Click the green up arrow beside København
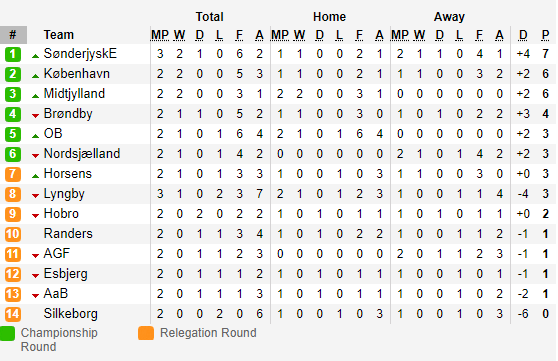This screenshot has height=361, width=558. tap(35, 76)
